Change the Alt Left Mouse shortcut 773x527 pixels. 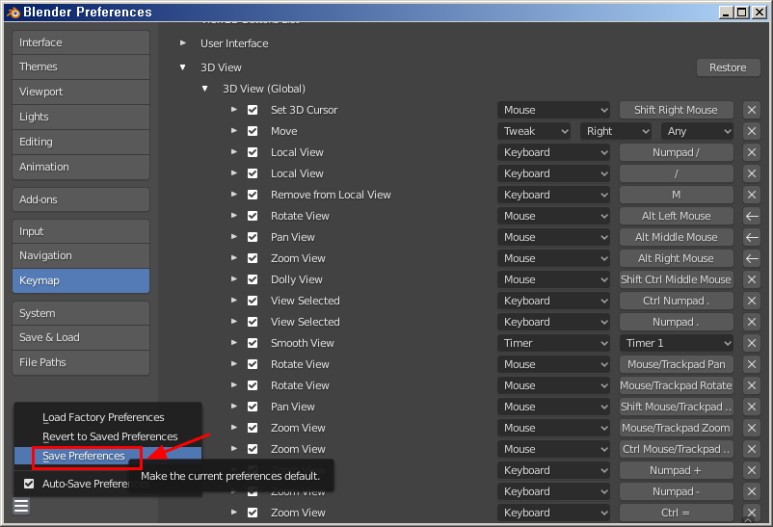676,216
